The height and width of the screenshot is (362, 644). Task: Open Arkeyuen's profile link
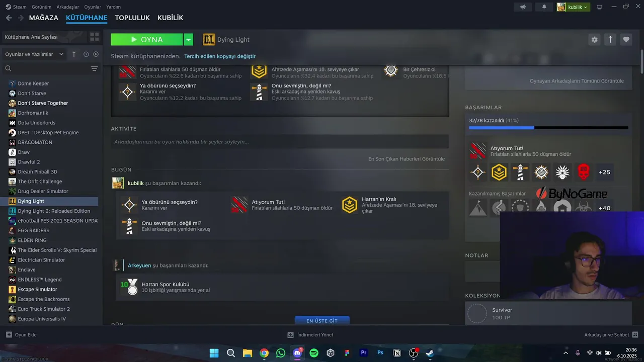[139, 265]
